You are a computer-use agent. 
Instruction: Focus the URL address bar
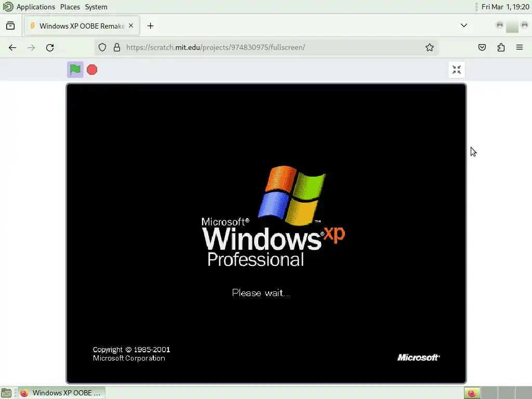coord(267,47)
